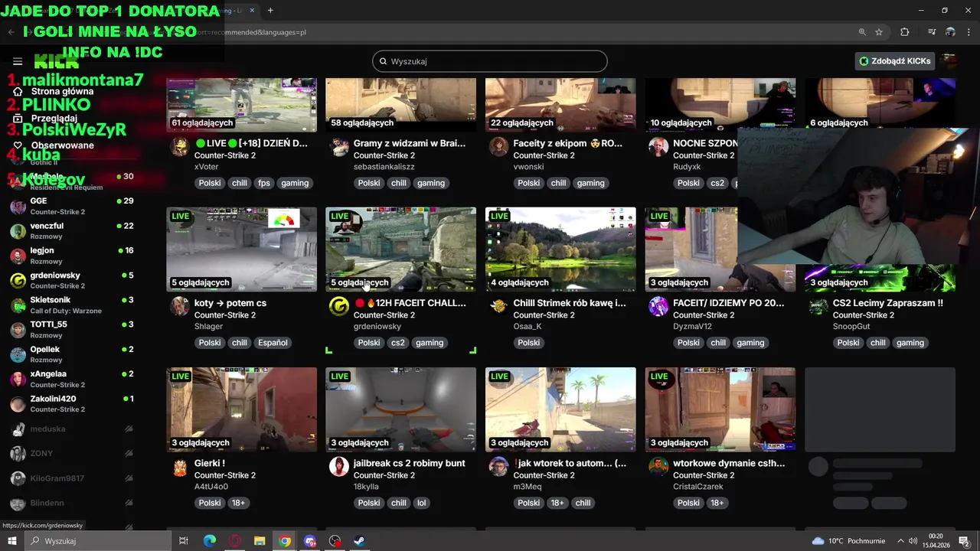Screen dimensions: 980x551
Task: Open Rudyxk channel avatar
Action: (658, 147)
